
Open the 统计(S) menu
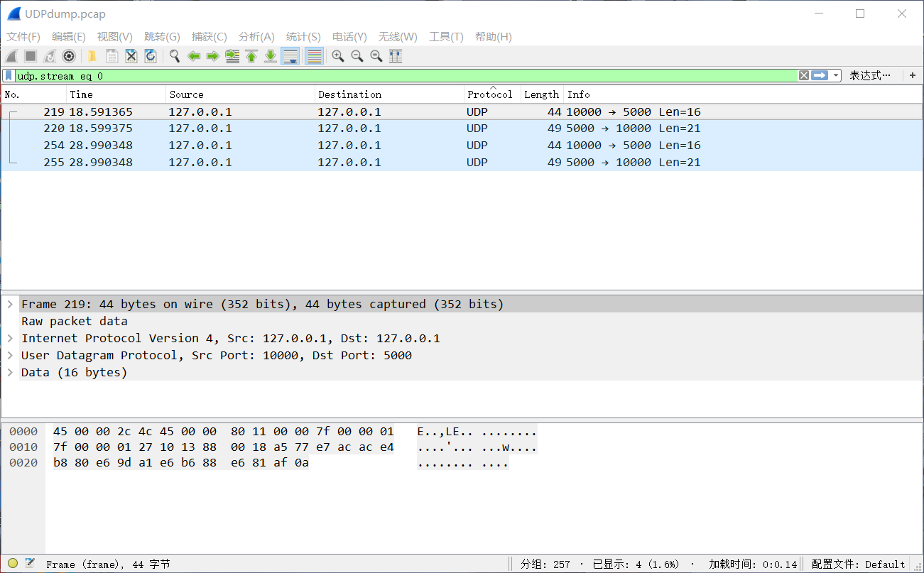303,37
